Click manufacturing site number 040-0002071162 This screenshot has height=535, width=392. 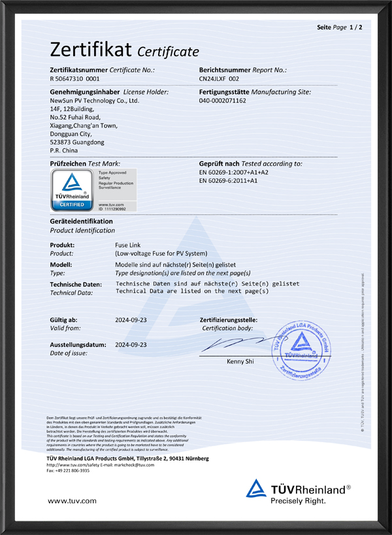click(x=222, y=101)
